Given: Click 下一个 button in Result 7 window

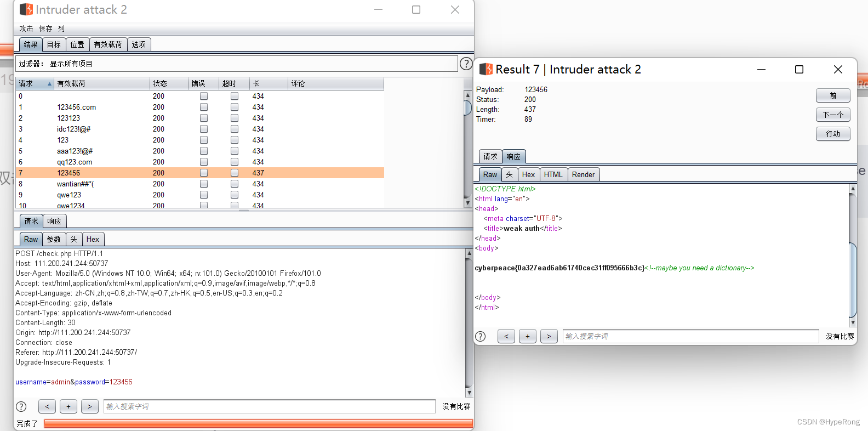Looking at the screenshot, I should 833,115.
